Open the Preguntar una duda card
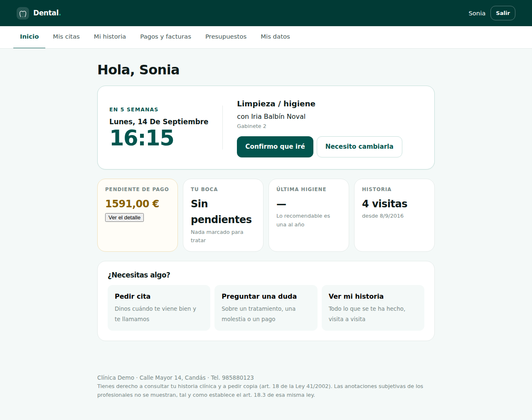The width and height of the screenshot is (532, 420). (x=266, y=308)
